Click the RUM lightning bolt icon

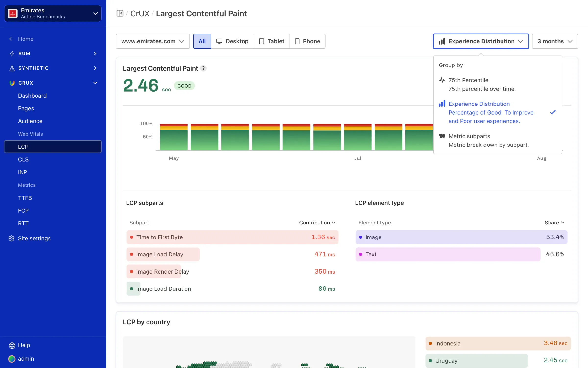point(12,53)
